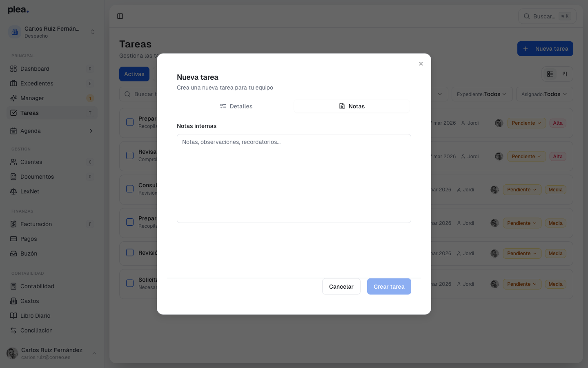This screenshot has width=588, height=368.
Task: Click the assignee avatar on Solicita task
Action: (494, 284)
